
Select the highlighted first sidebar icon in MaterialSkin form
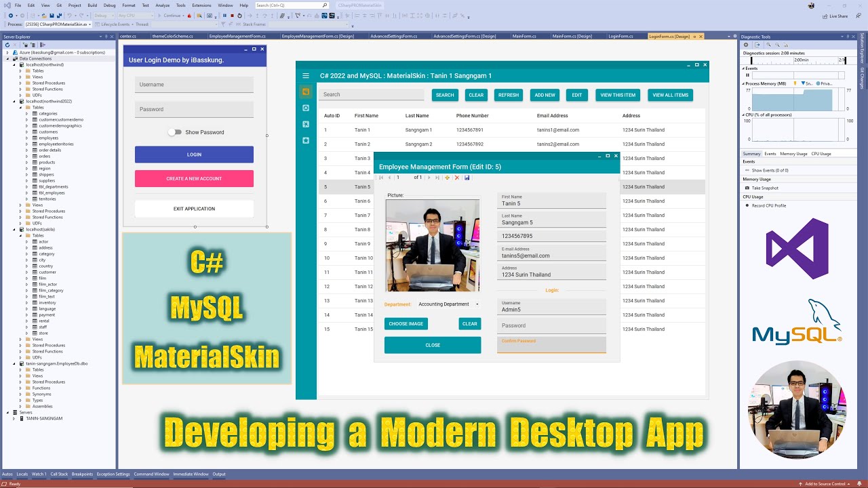(x=306, y=91)
